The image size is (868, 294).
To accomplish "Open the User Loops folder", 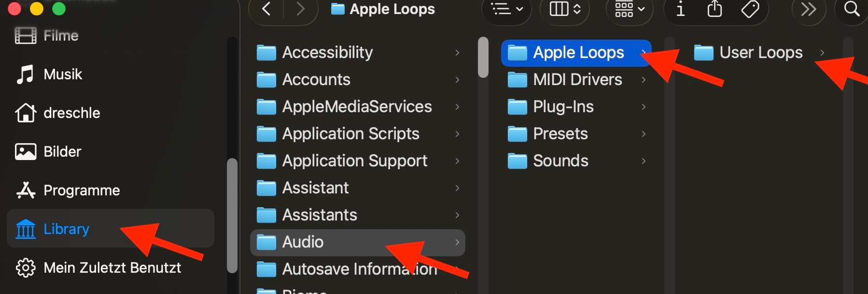I will point(760,53).
